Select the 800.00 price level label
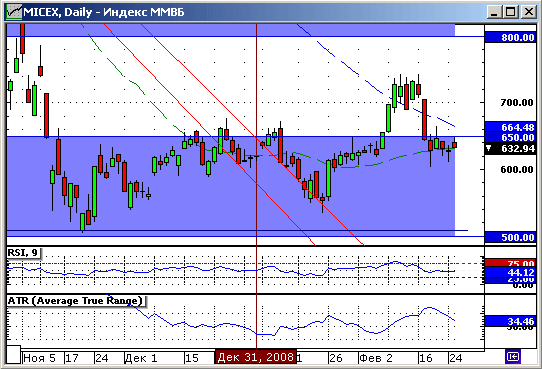This screenshot has height=369, width=542. click(x=510, y=37)
